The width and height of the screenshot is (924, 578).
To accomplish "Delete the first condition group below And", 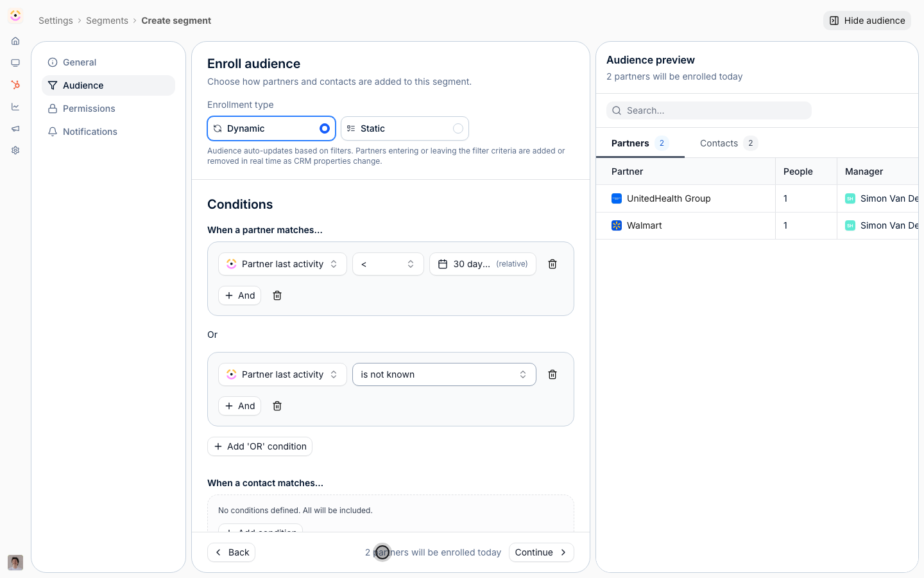I will (x=277, y=295).
